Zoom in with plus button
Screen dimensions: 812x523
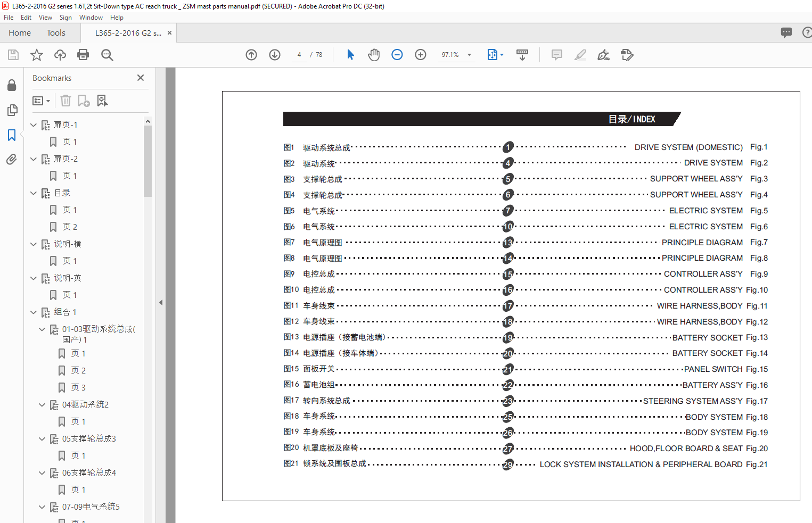click(421, 55)
